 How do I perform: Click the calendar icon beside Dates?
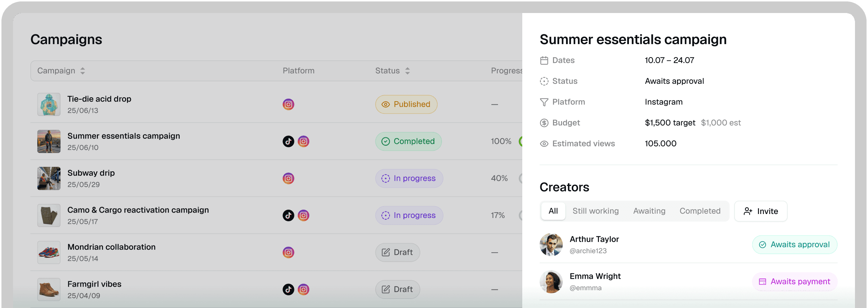tap(544, 60)
